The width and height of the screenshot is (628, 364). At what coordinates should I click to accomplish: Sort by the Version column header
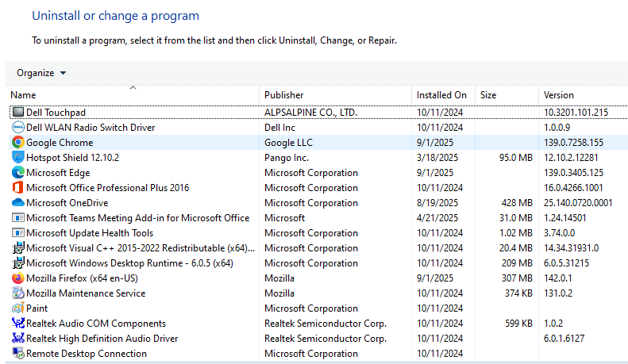point(583,95)
